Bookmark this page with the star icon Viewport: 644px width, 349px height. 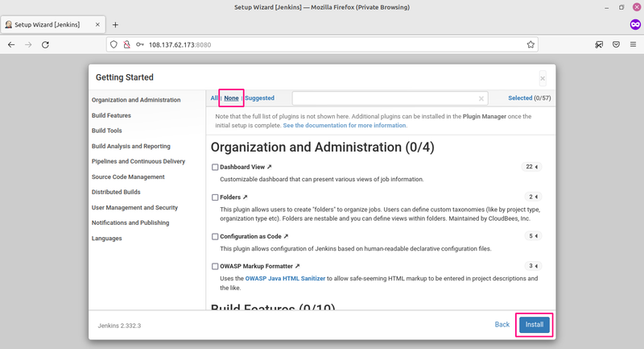click(x=530, y=44)
